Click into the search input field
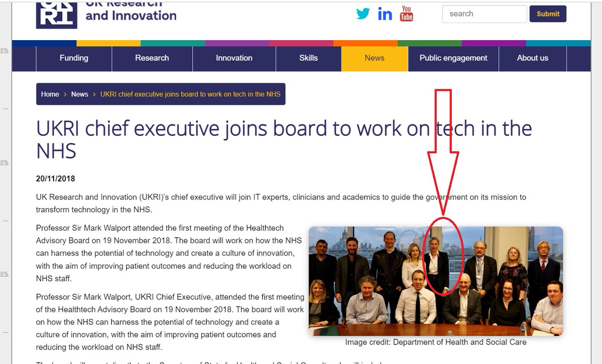 tap(485, 14)
